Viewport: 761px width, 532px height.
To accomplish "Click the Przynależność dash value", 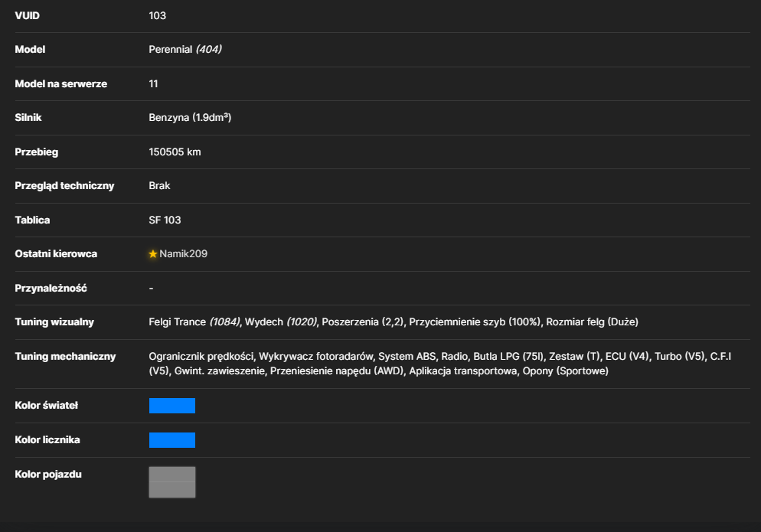I will coord(151,289).
